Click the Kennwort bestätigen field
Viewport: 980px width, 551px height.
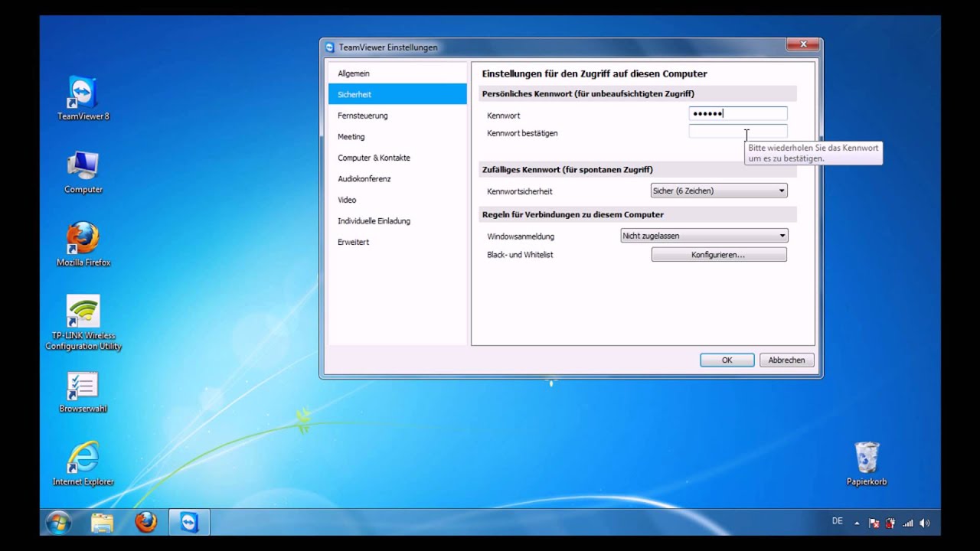click(x=738, y=132)
